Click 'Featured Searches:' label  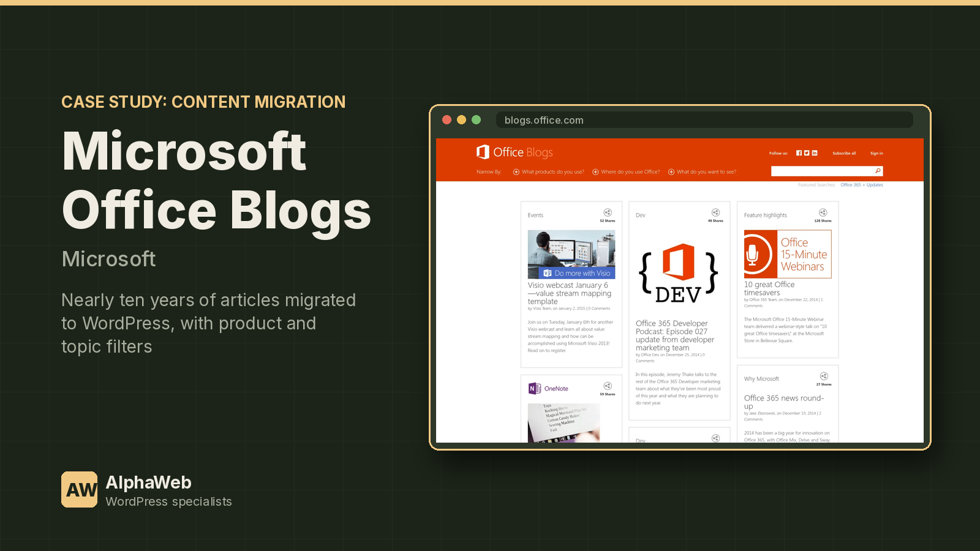coord(816,185)
